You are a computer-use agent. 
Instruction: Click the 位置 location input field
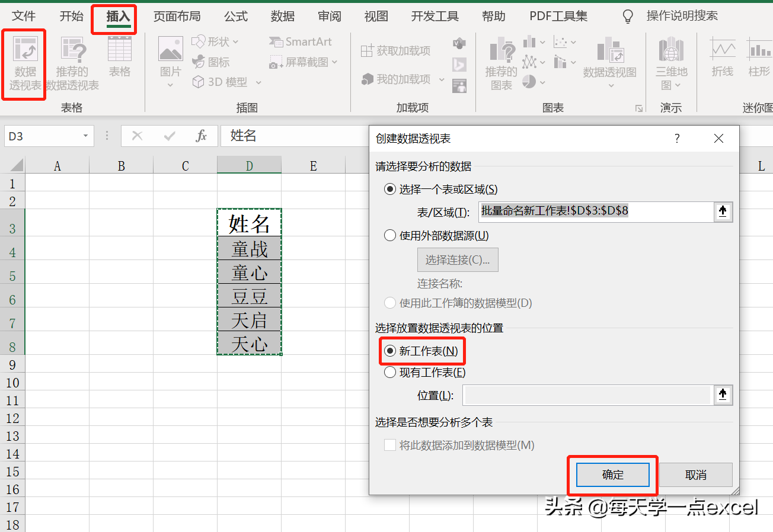[587, 395]
